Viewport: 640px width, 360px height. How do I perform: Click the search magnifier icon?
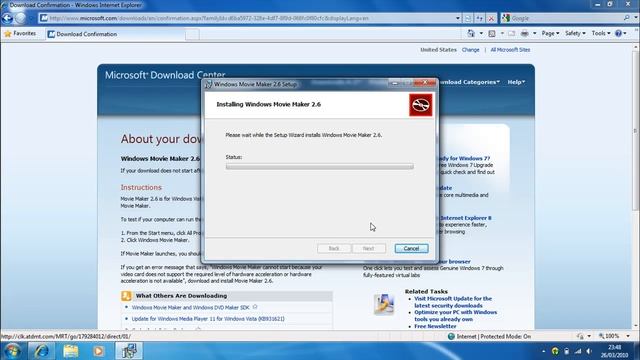click(627, 18)
